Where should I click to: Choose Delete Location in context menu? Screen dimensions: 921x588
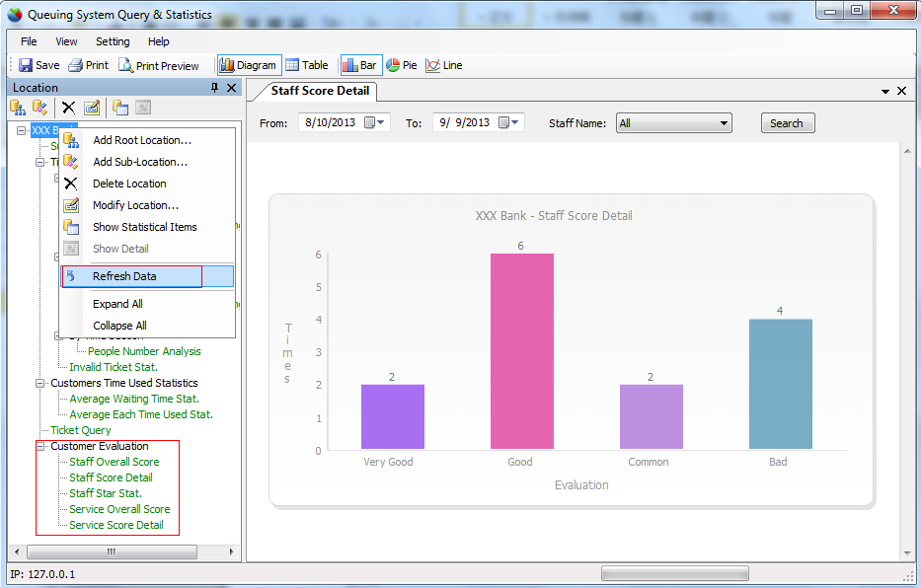pos(147,184)
